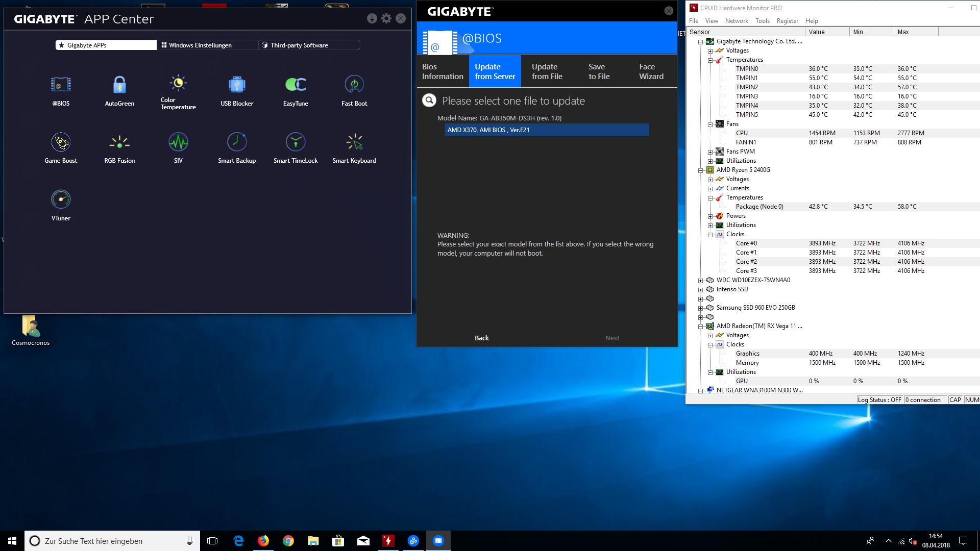Open the Tools menu in Hardware Monitor
980x551 pixels.
pyautogui.click(x=762, y=21)
